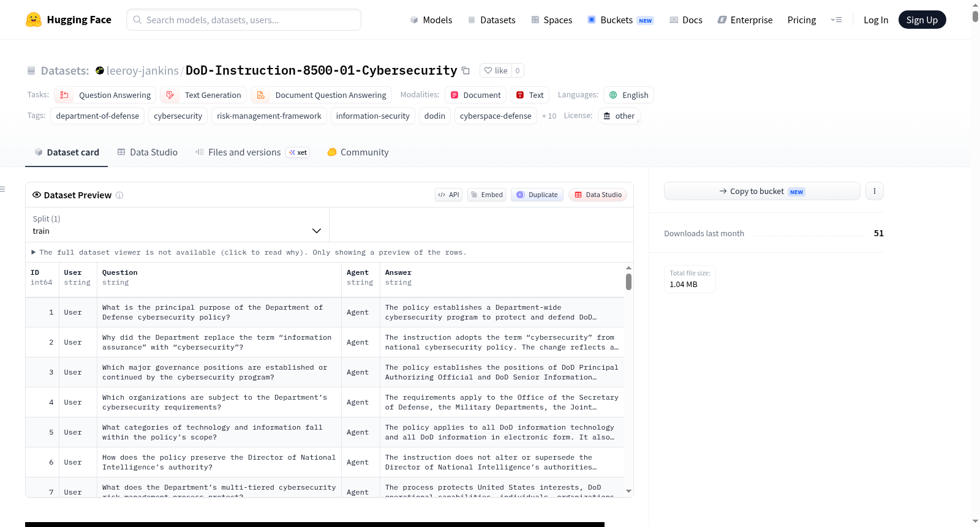The width and height of the screenshot is (980, 527).
Task: Choose the English language tag
Action: [628, 95]
